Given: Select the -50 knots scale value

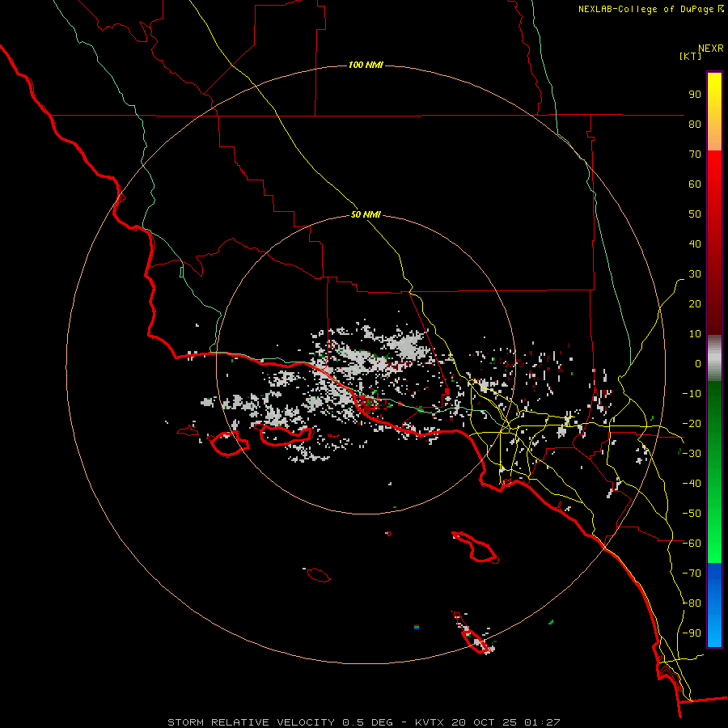Looking at the screenshot, I should 692,514.
